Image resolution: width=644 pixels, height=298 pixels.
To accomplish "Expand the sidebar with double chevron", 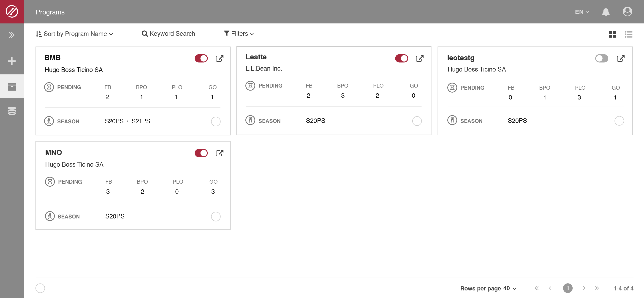I will pos(12,35).
